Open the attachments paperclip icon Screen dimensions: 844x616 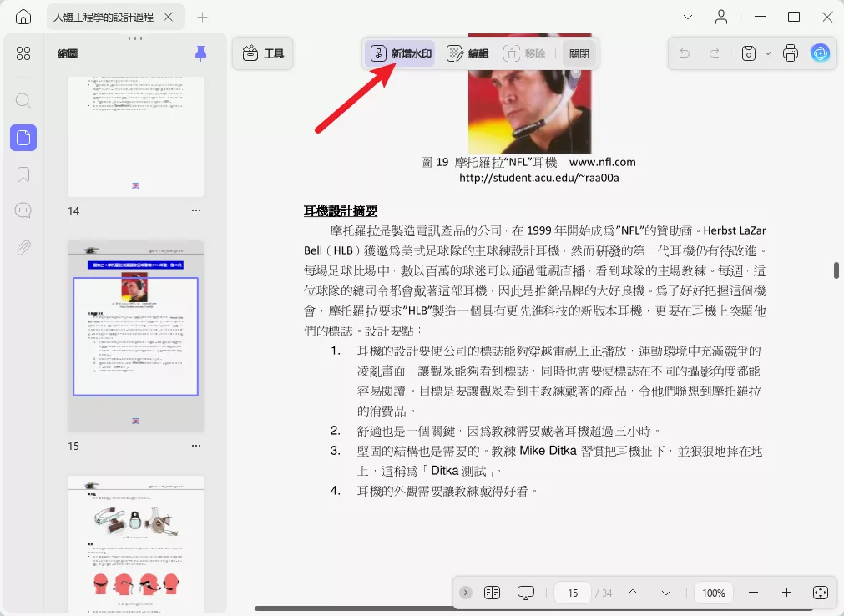[x=23, y=247]
